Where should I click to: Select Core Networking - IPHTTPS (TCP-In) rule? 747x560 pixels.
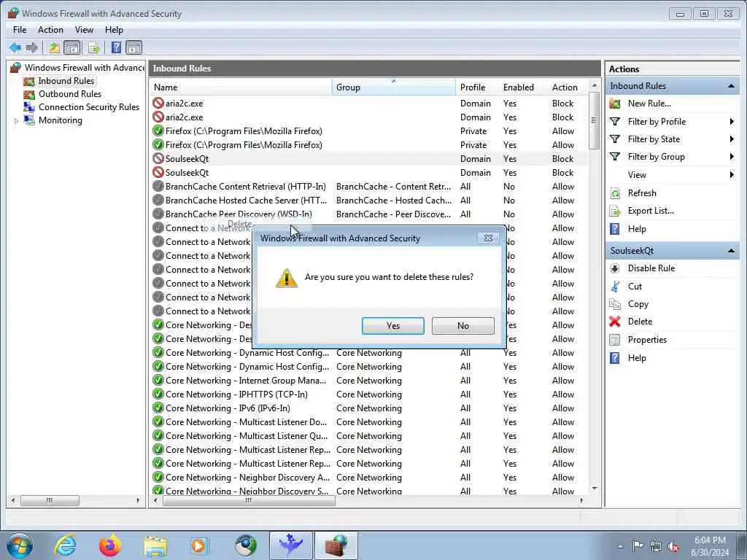tap(369, 394)
